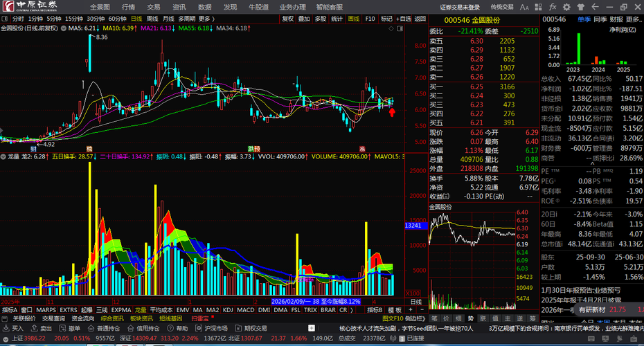
Task: Toggle 多股 multi-stock view
Action: click(x=321, y=19)
